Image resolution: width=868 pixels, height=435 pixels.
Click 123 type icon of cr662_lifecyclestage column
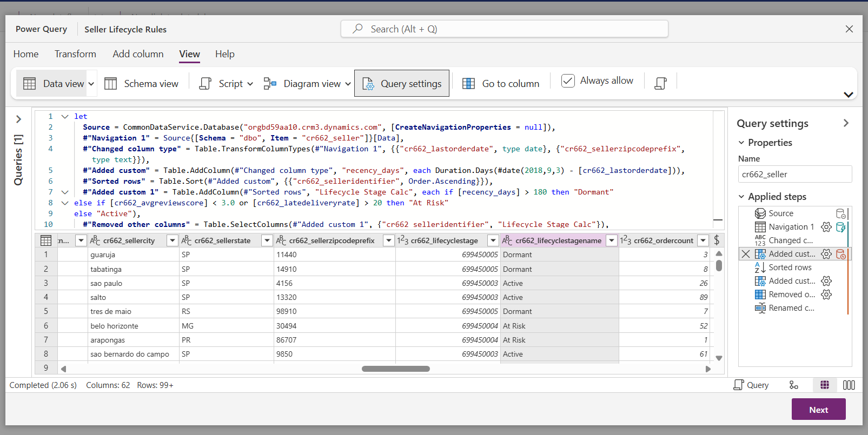[x=403, y=240]
